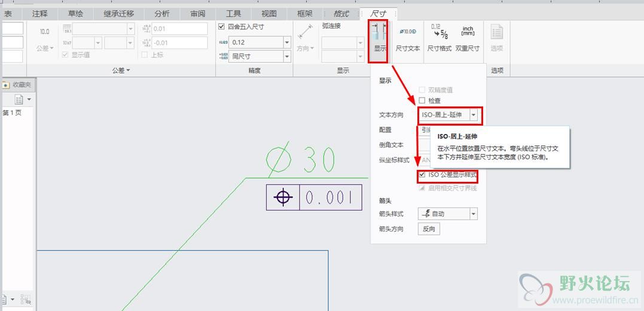Viewport: 644px width, 311px height.
Task: Switch to the 分析 tab
Action: [x=162, y=14]
